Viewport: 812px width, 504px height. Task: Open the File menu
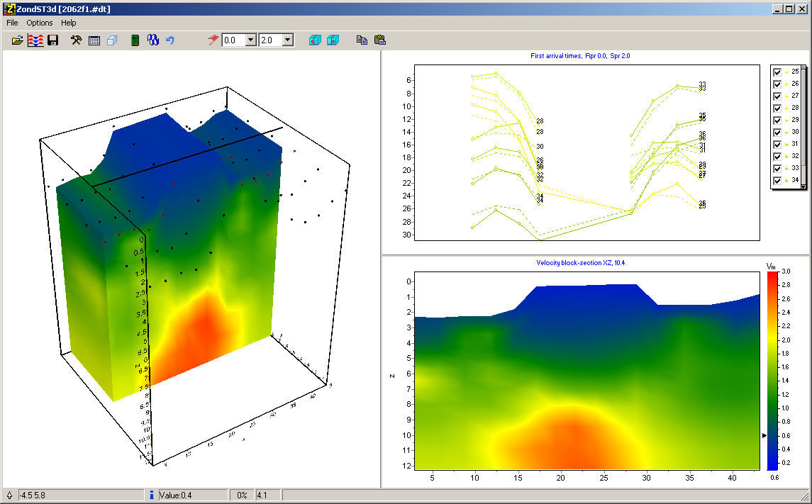point(11,23)
